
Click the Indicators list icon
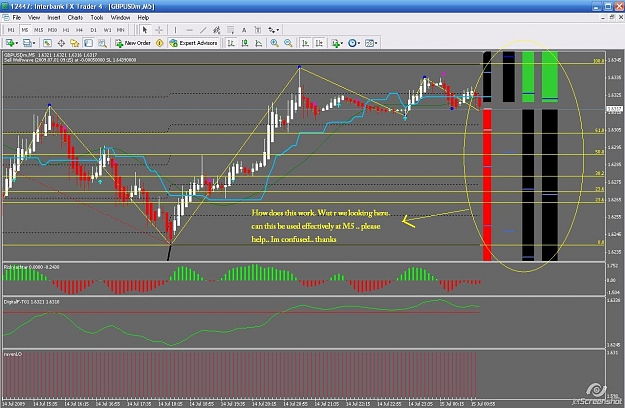(x=335, y=43)
